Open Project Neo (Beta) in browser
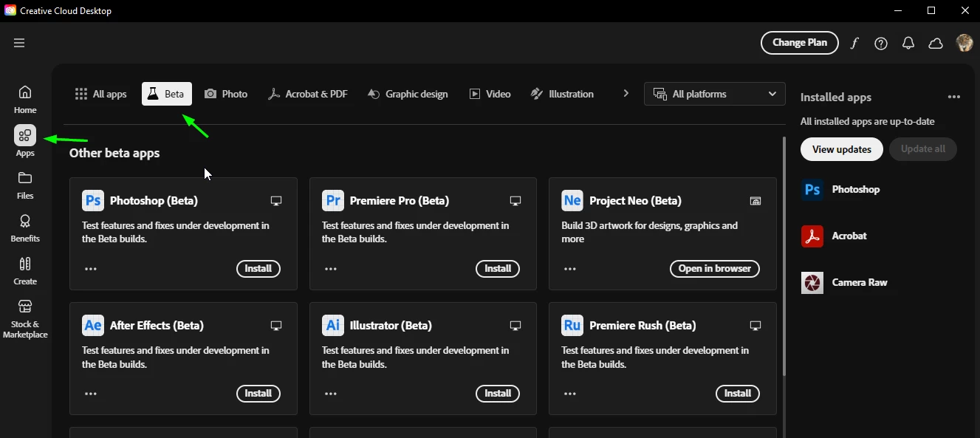980x438 pixels. point(715,269)
